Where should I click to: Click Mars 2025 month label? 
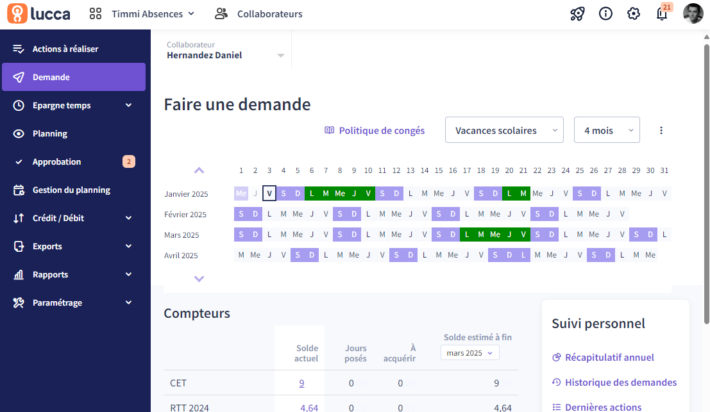(182, 235)
